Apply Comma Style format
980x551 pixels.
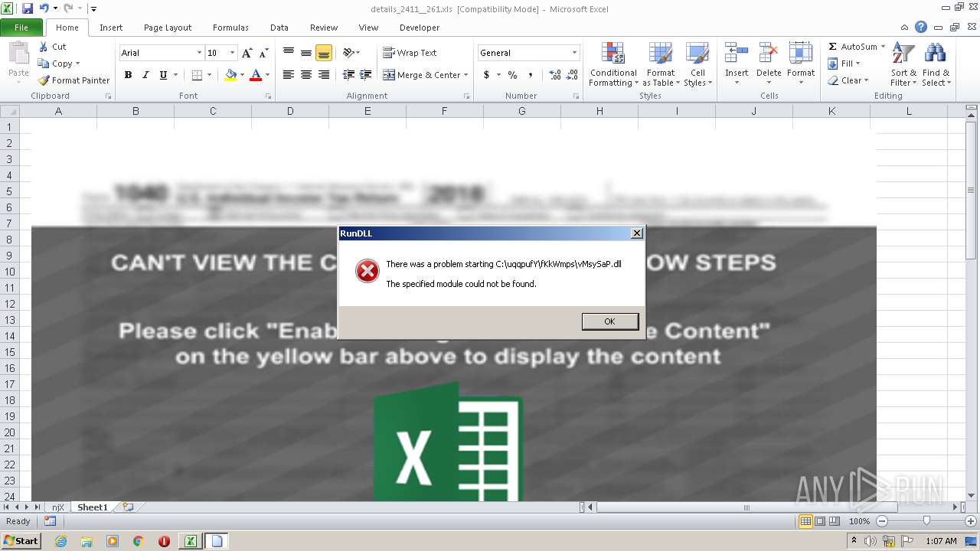(x=531, y=75)
